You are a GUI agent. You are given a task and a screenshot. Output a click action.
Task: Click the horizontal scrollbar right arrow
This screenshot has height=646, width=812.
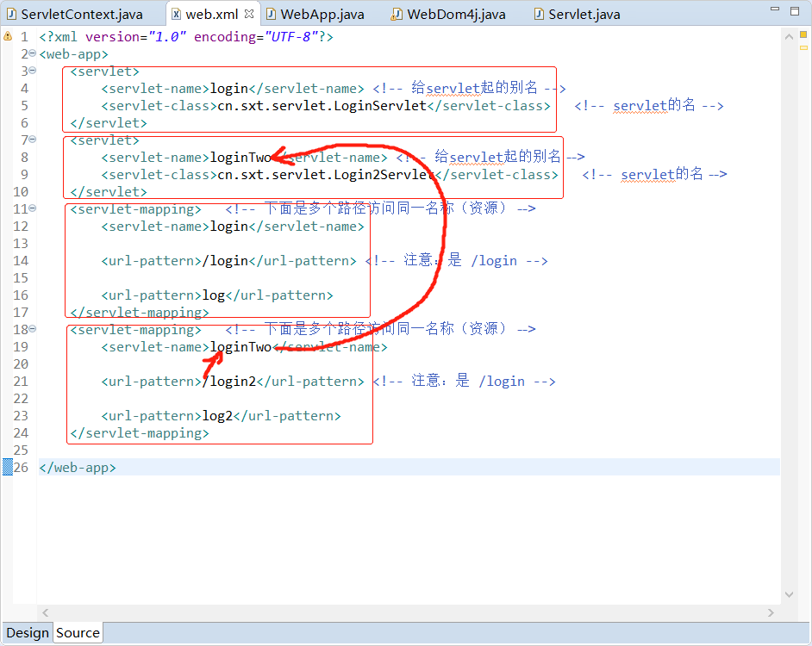point(771,613)
